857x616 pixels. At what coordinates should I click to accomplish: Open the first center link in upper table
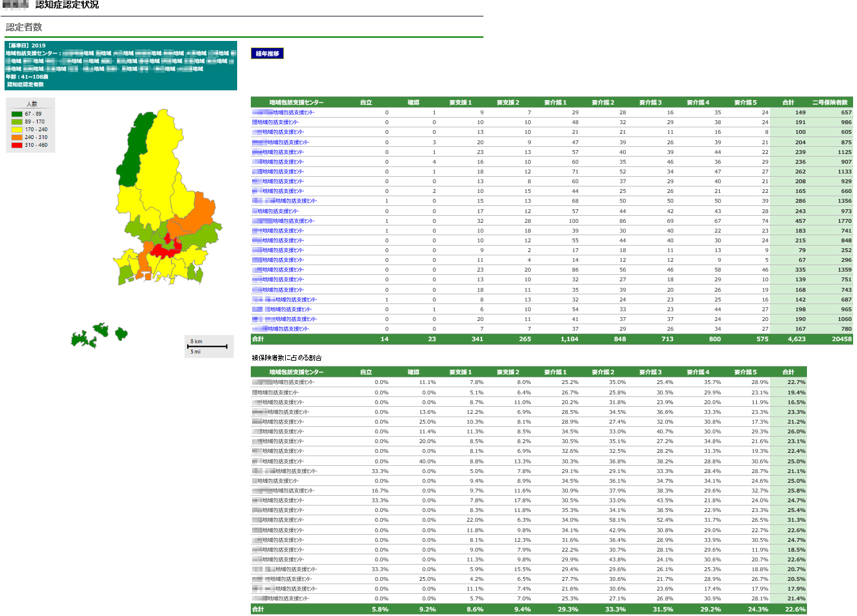[283, 112]
